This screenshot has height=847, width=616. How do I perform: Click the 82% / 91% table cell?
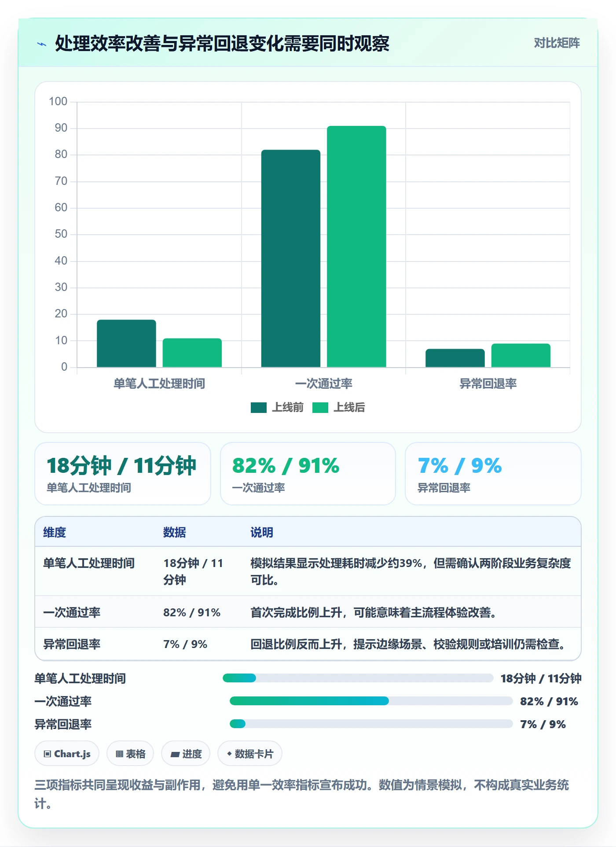click(192, 612)
